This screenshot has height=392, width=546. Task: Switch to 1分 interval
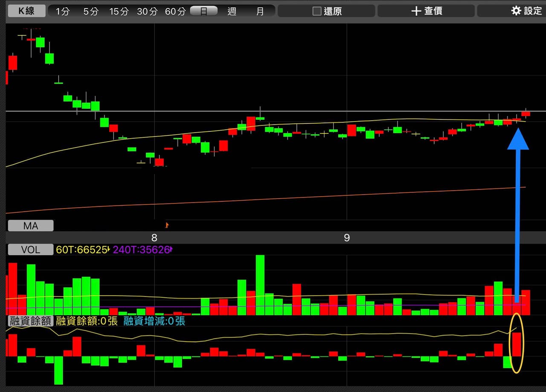pos(62,12)
